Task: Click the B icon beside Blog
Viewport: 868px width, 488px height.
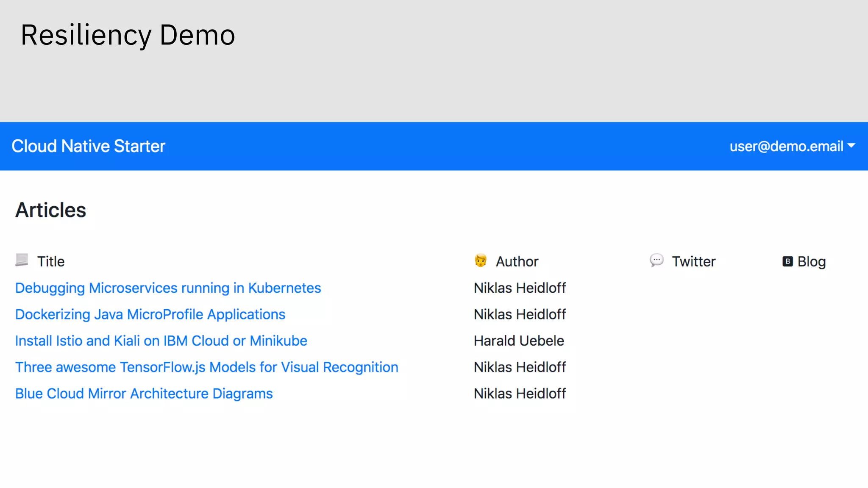Action: (x=787, y=261)
